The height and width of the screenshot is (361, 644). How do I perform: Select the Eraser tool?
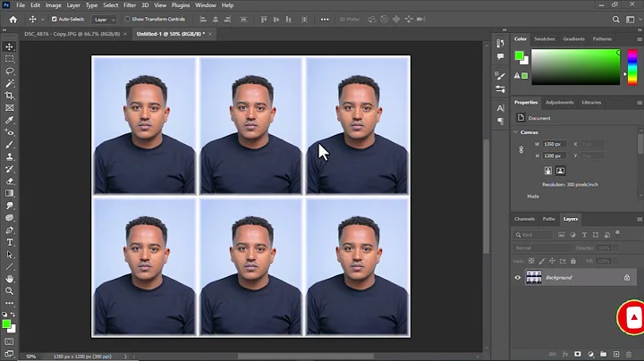(9, 181)
